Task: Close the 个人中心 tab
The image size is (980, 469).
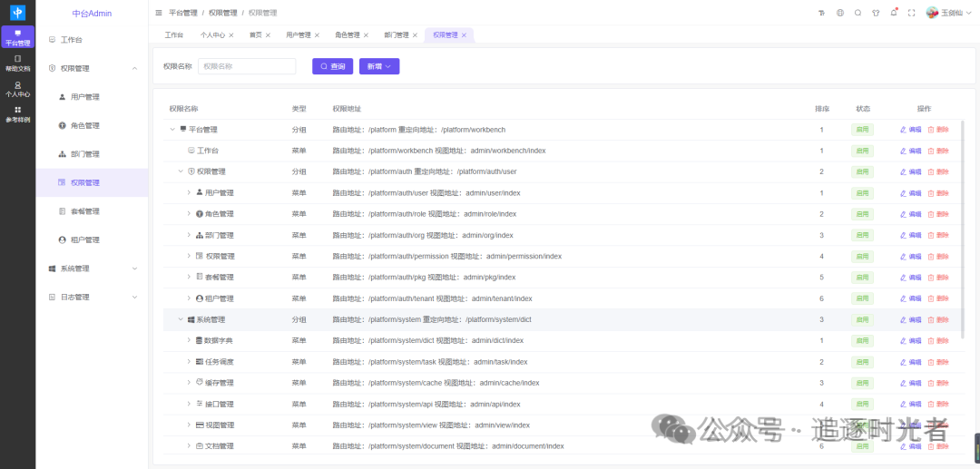Action: (231, 35)
